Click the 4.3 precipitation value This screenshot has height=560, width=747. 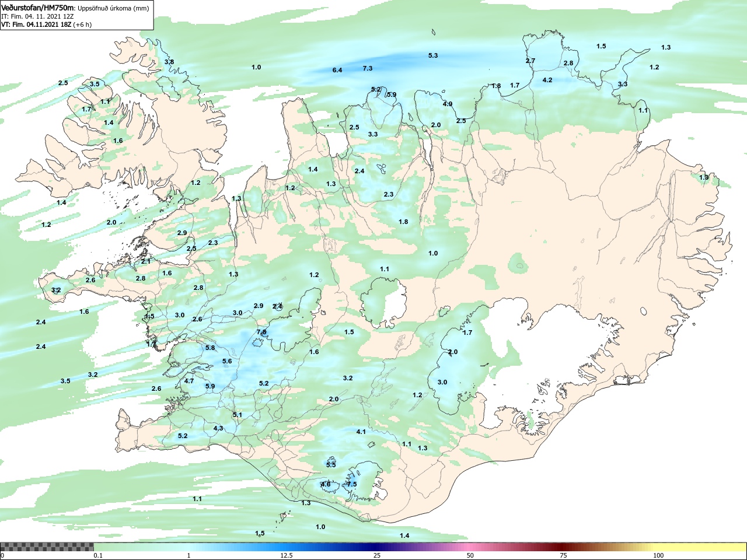coord(218,428)
